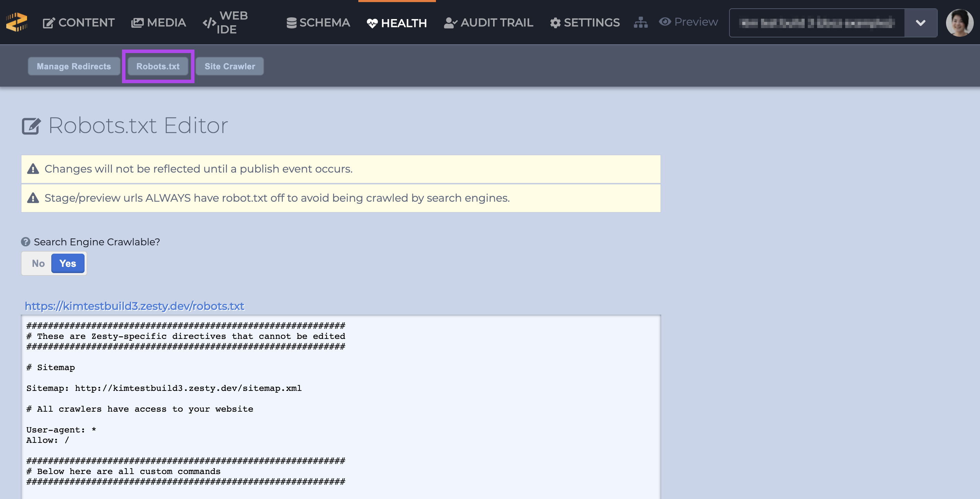Open the Preview eye link
The width and height of the screenshot is (980, 499).
pos(688,22)
